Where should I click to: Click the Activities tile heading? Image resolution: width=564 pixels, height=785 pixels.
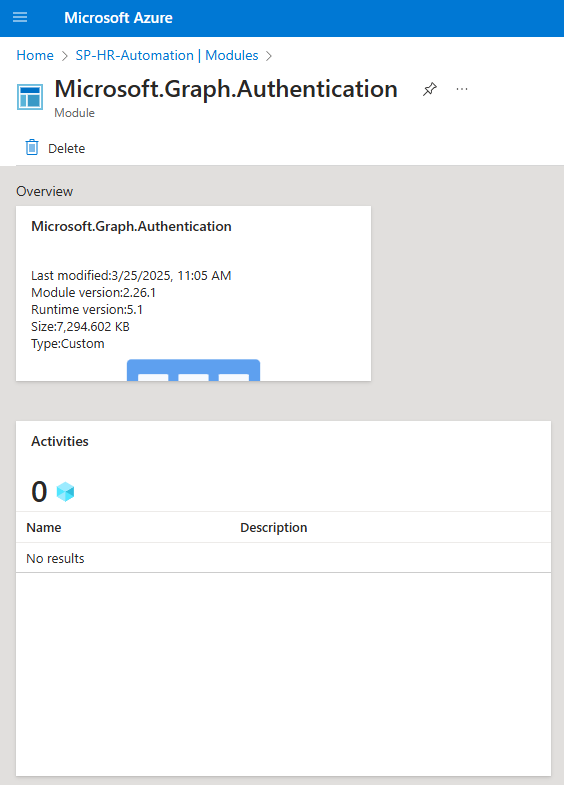pos(60,441)
